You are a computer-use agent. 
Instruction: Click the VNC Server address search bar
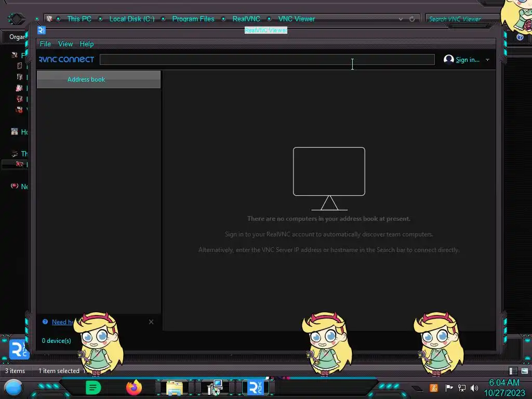(x=267, y=59)
